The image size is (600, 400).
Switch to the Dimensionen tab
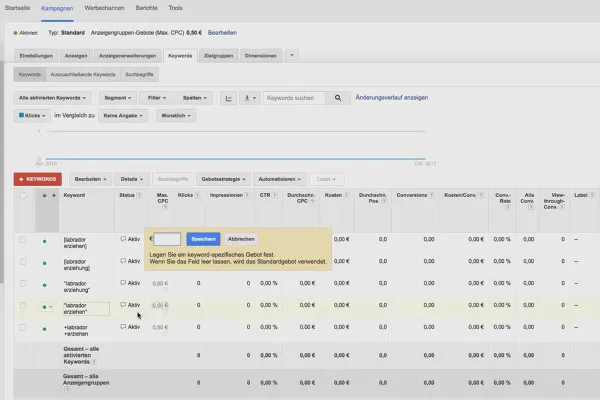tap(261, 56)
